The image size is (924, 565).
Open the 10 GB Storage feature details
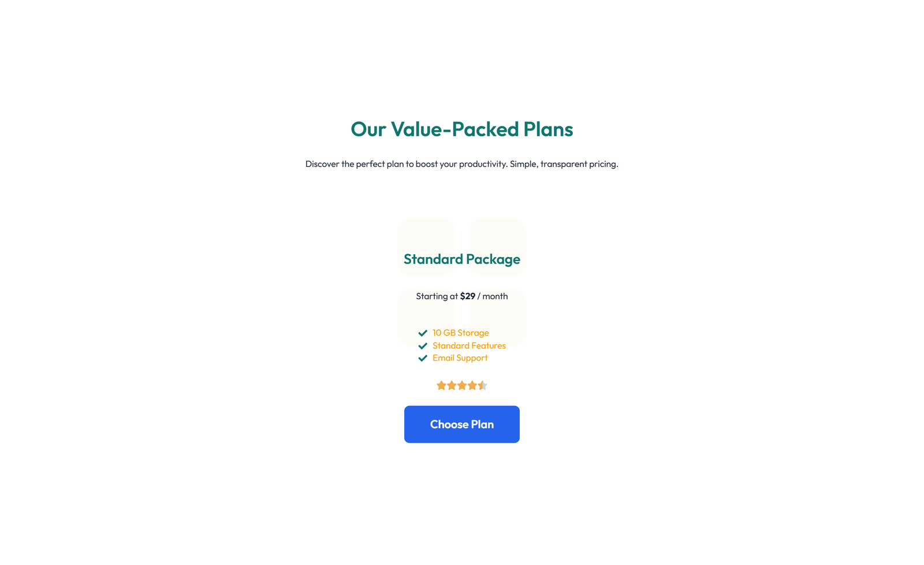(x=460, y=333)
